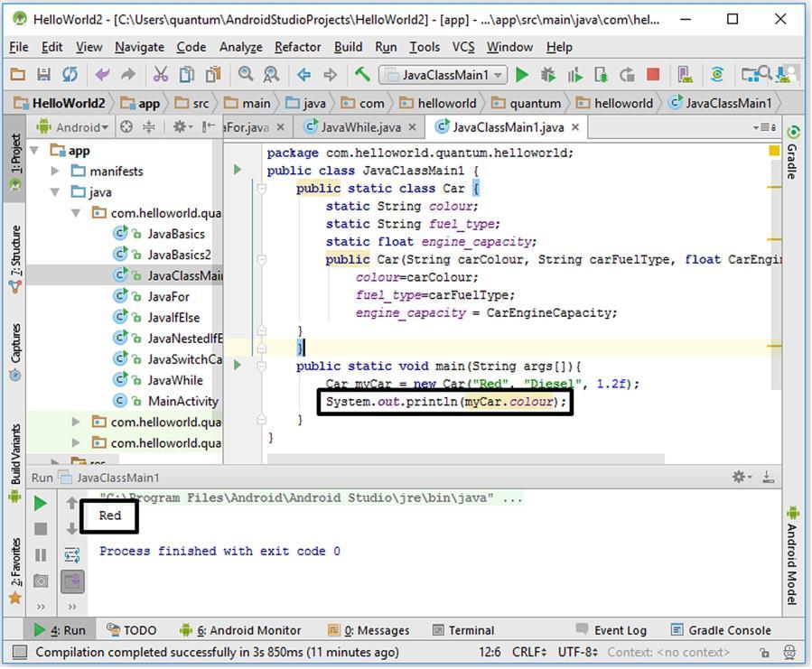Toggle tool window bars in the status bar corner
Screen dimensions: 812x669
tap(19, 652)
